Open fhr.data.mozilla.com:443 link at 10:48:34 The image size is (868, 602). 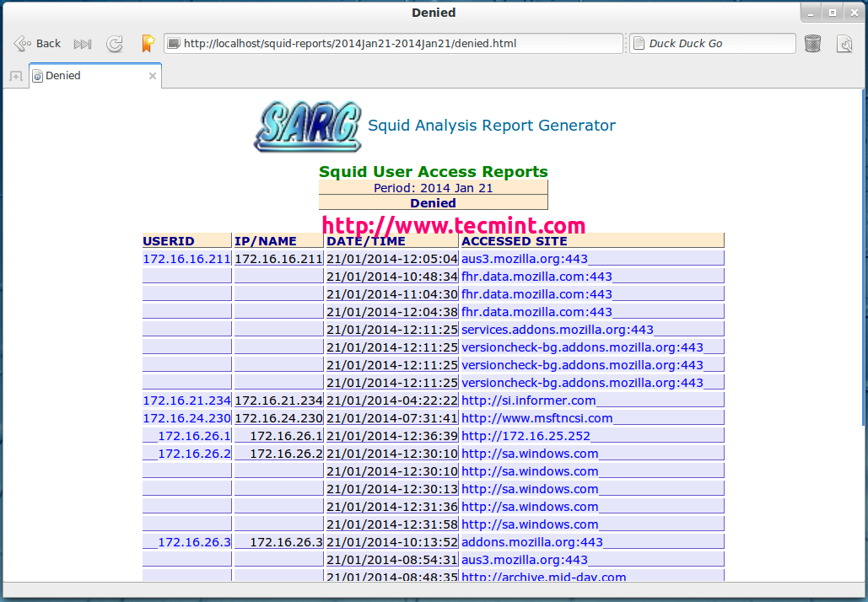pyautogui.click(x=537, y=276)
